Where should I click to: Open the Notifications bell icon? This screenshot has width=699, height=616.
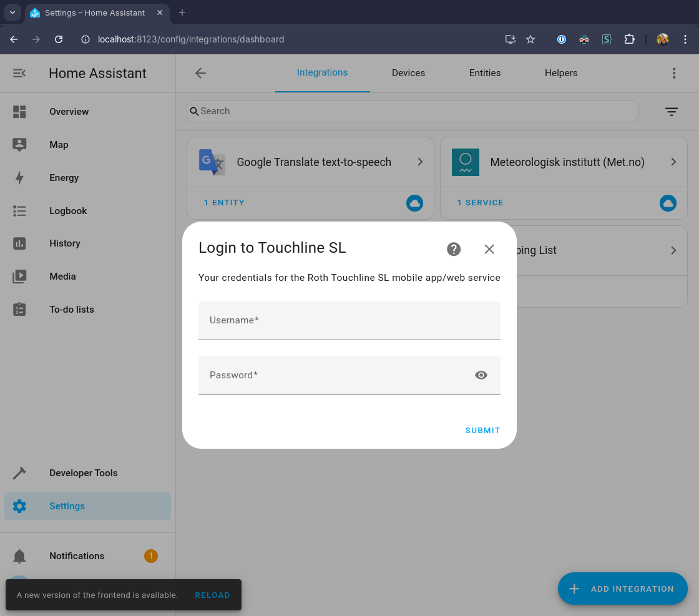tap(19, 556)
